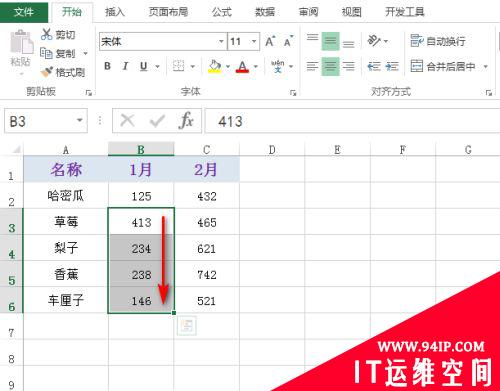
Task: Click the cell borders icon
Action: (179, 66)
